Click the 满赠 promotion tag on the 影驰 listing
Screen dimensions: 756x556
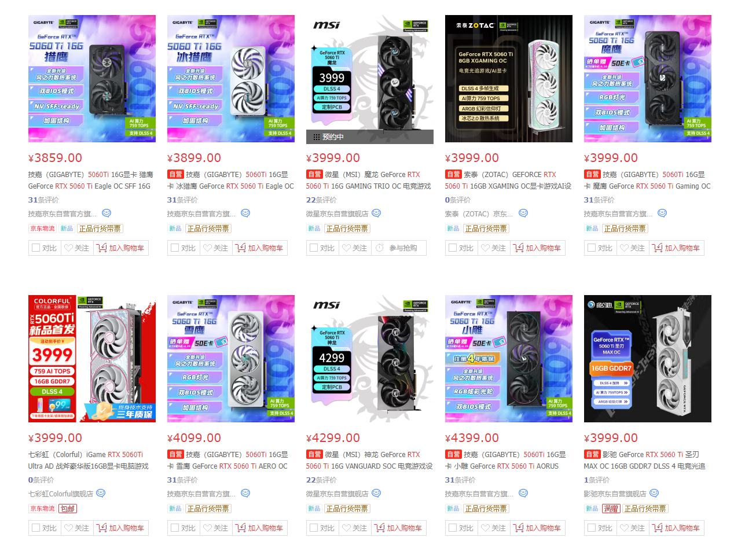point(611,509)
